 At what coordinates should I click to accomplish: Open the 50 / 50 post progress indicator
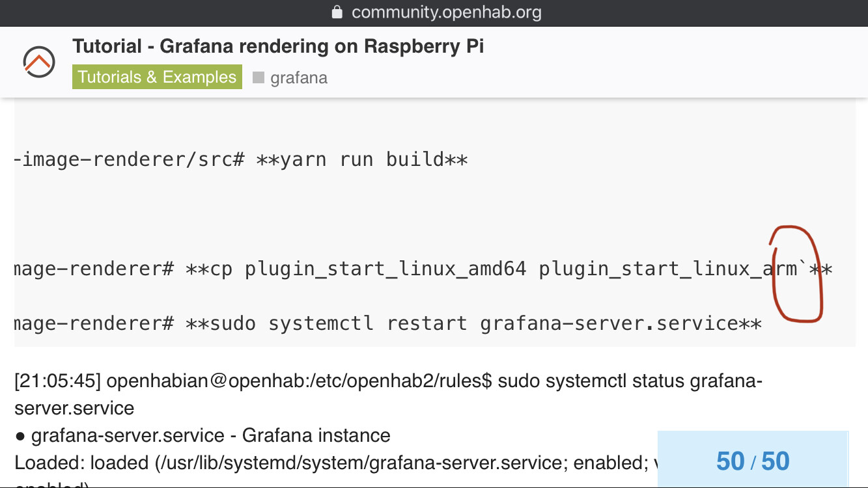pos(752,461)
